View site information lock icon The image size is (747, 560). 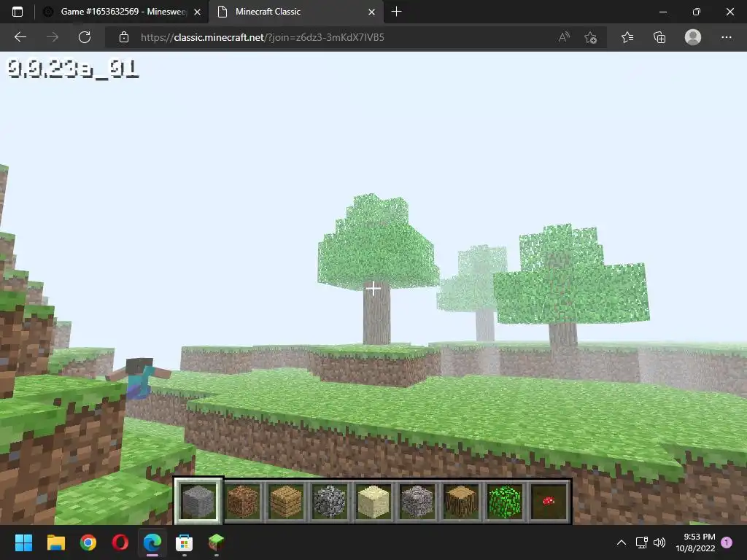pos(124,37)
